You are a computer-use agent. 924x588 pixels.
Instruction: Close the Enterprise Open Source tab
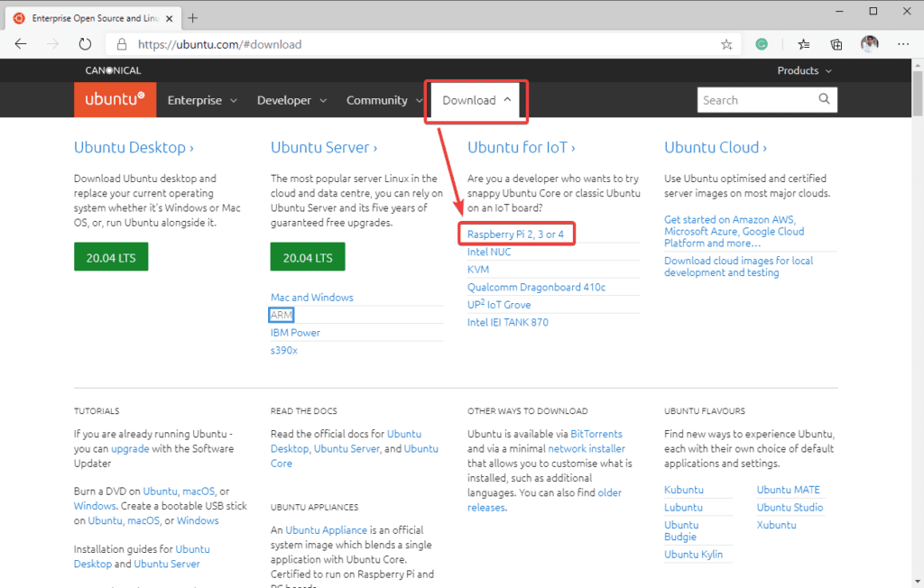169,18
